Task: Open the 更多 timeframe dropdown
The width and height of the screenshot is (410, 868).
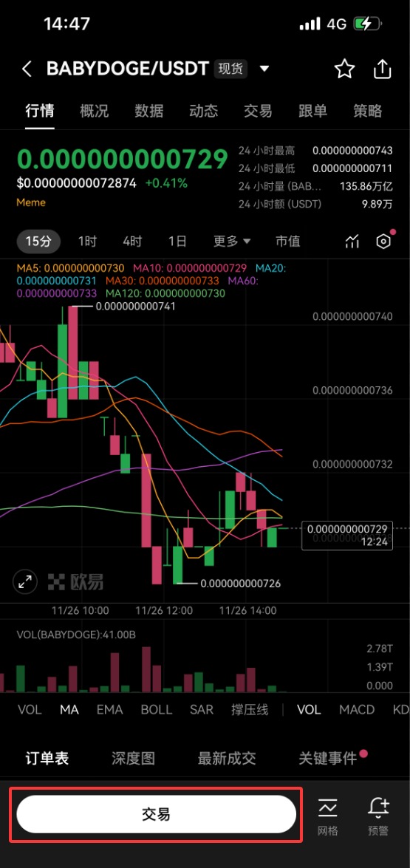Action: [x=233, y=242]
